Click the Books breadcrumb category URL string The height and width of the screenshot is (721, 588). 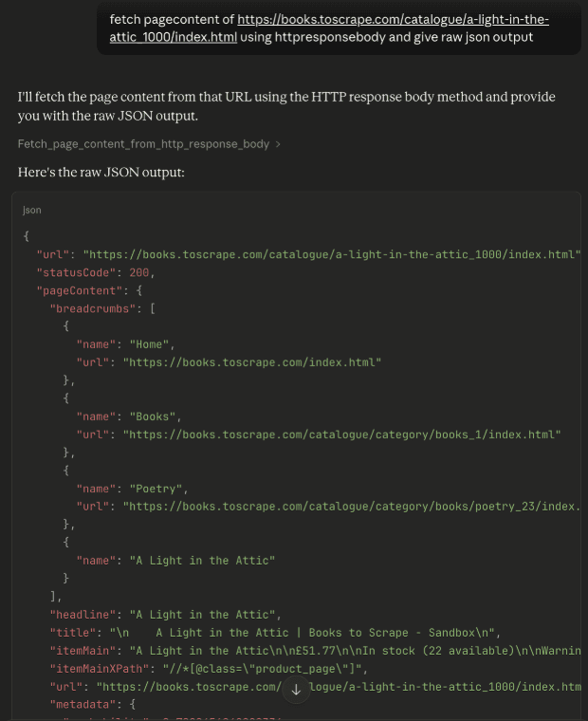pyautogui.click(x=341, y=434)
